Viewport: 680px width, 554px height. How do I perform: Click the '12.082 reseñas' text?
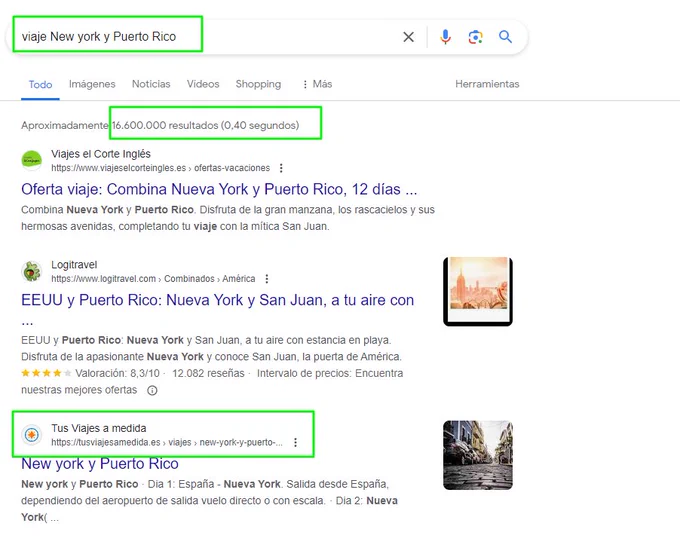(208, 374)
